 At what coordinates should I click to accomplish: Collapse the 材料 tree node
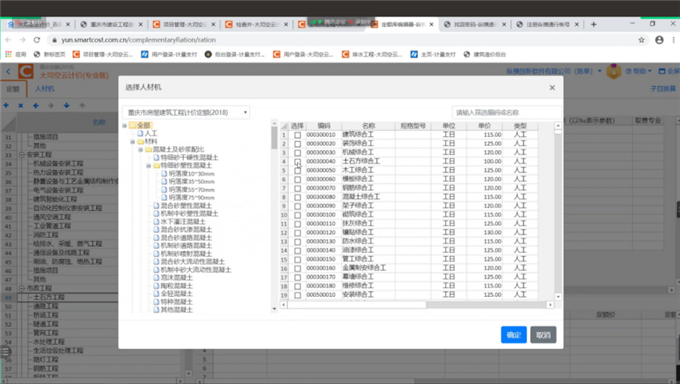pyautogui.click(x=133, y=141)
